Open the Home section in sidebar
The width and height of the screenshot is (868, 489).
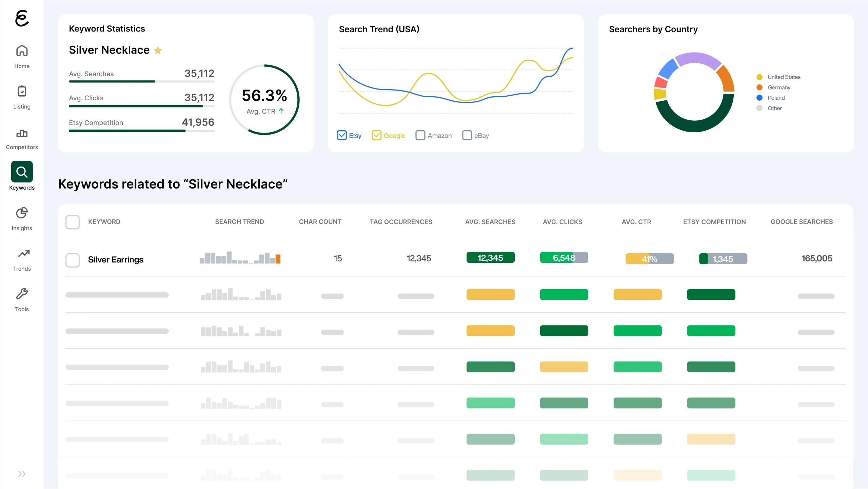[22, 57]
